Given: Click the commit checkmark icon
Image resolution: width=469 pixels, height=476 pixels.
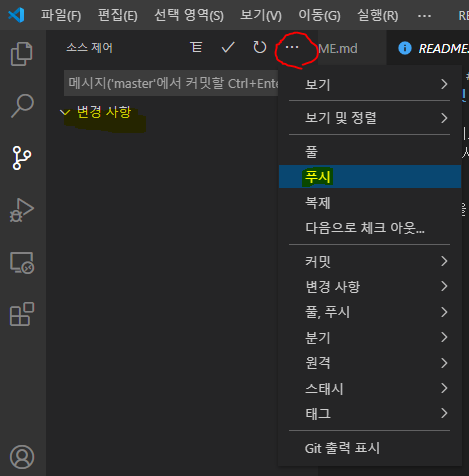Looking at the screenshot, I should coord(228,47).
